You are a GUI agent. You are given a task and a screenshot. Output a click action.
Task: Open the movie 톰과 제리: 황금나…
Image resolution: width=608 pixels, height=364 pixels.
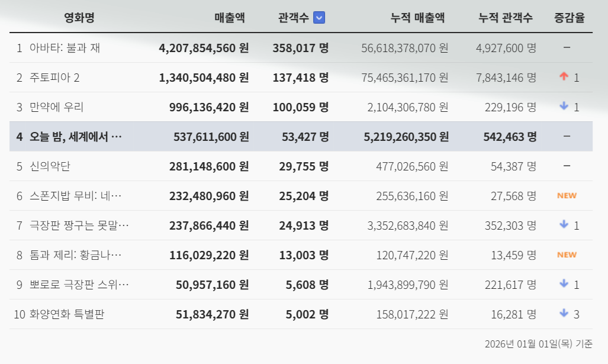click(x=76, y=255)
